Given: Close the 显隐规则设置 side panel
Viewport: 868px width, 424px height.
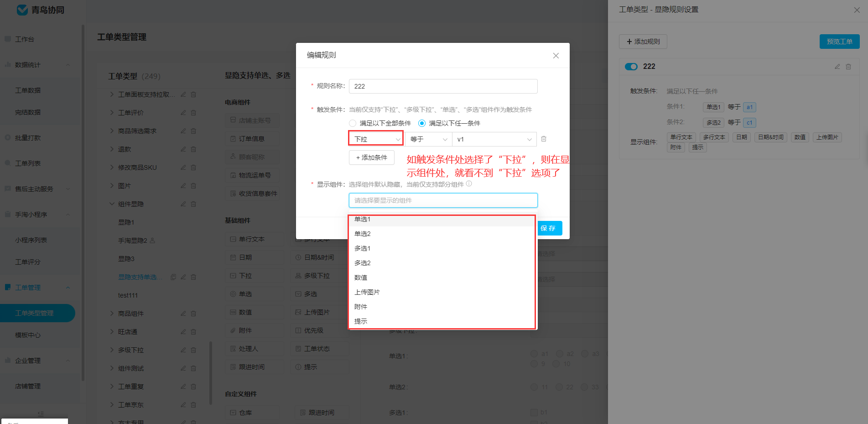Looking at the screenshot, I should point(857,10).
